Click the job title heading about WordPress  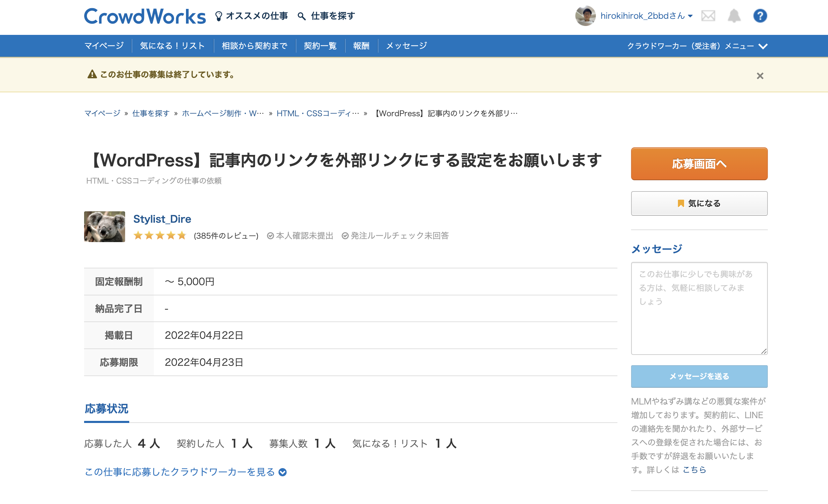click(x=344, y=160)
